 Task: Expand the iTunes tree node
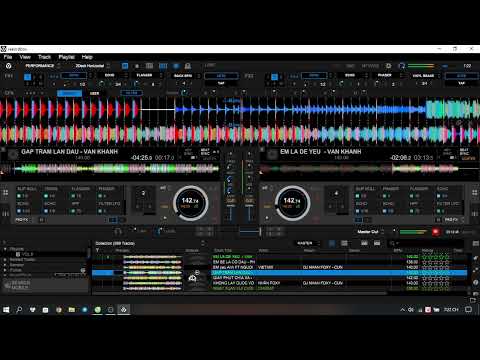click(x=5, y=270)
